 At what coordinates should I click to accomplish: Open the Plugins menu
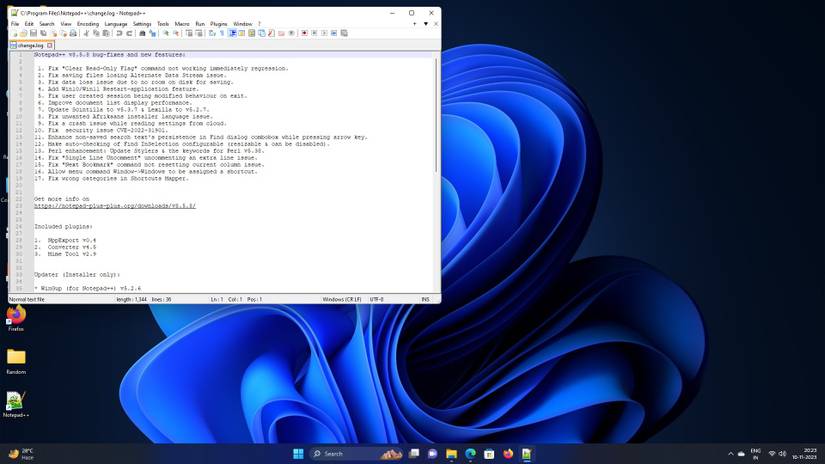point(219,23)
